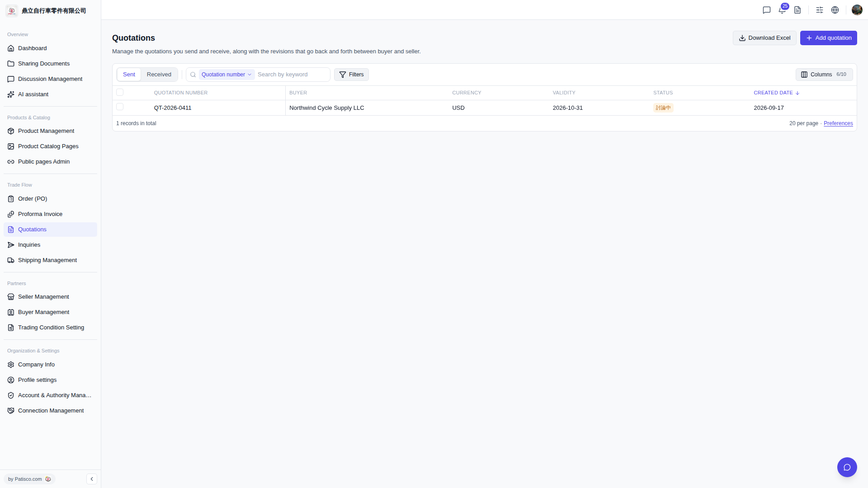Viewport: 868px width, 488px height.
Task: Click the search magnifier icon
Action: point(193,75)
